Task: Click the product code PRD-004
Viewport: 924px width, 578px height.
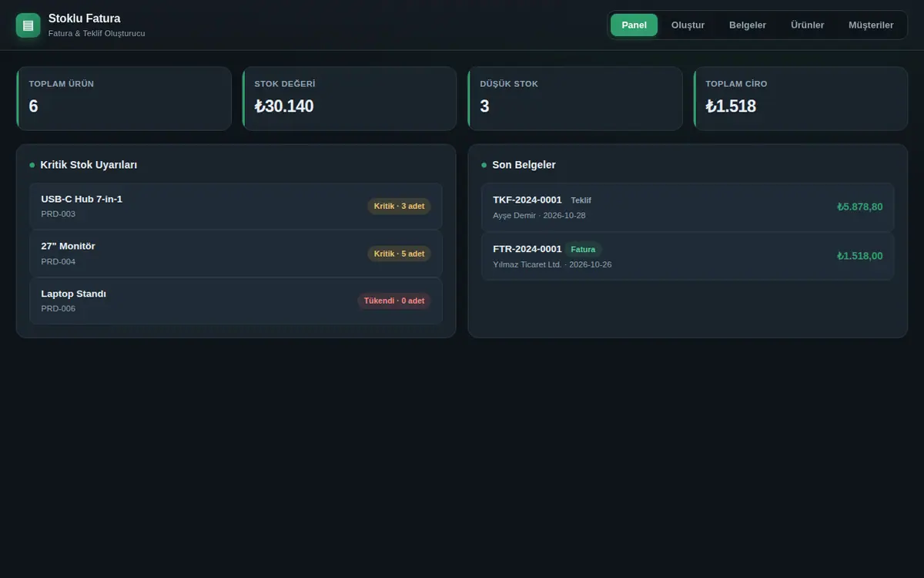Action: (x=59, y=261)
